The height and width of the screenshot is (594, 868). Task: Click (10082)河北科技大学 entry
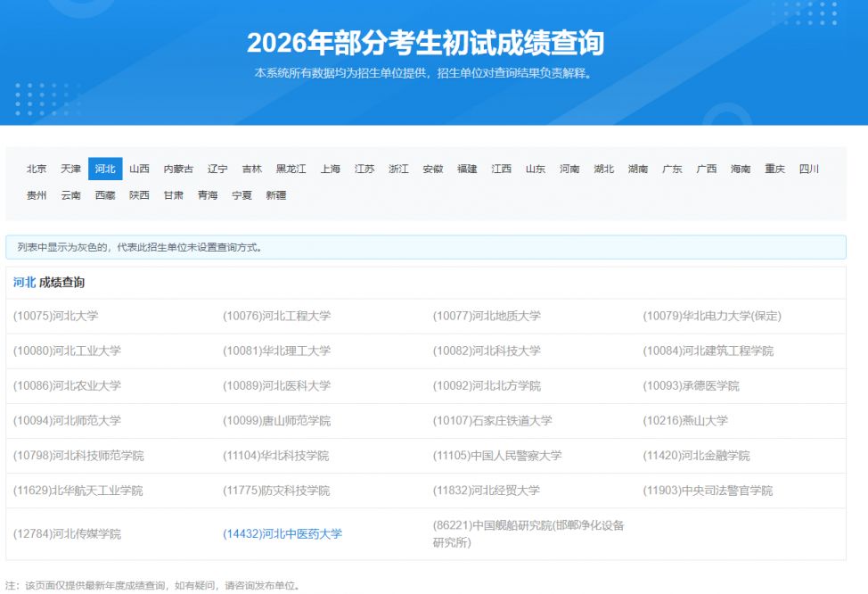[x=487, y=351]
